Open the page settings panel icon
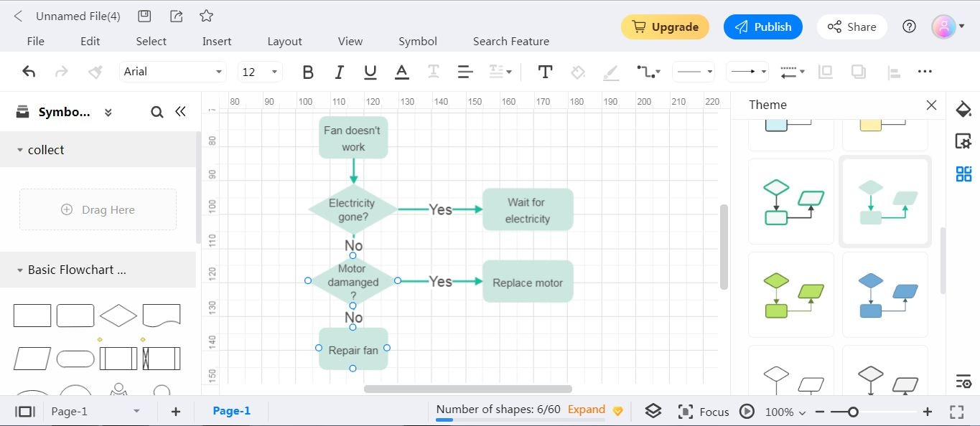Screen dimensions: 980x426 (963, 141)
